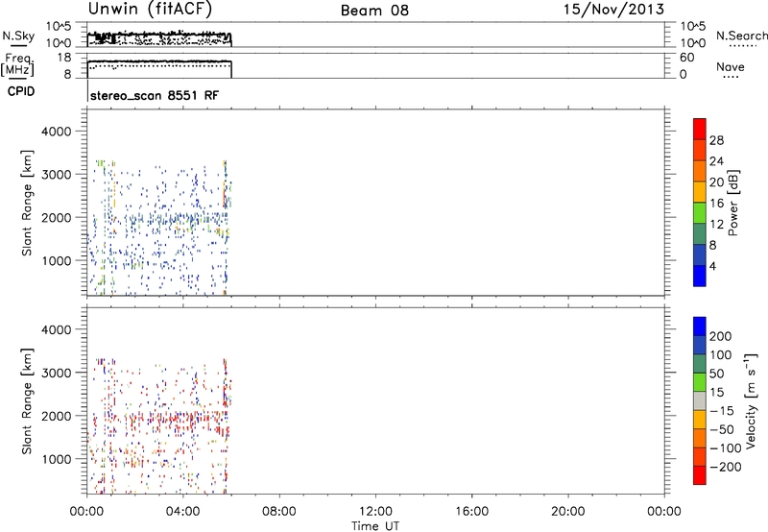Click velocity scale value '200'
This screenshot has height=532, width=768.
coord(721,336)
